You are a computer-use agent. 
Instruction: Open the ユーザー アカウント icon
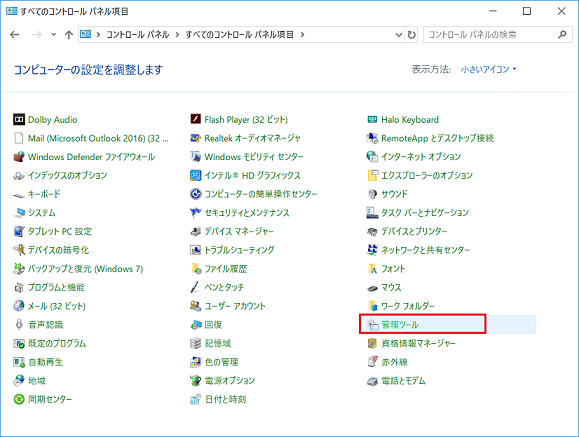(195, 306)
